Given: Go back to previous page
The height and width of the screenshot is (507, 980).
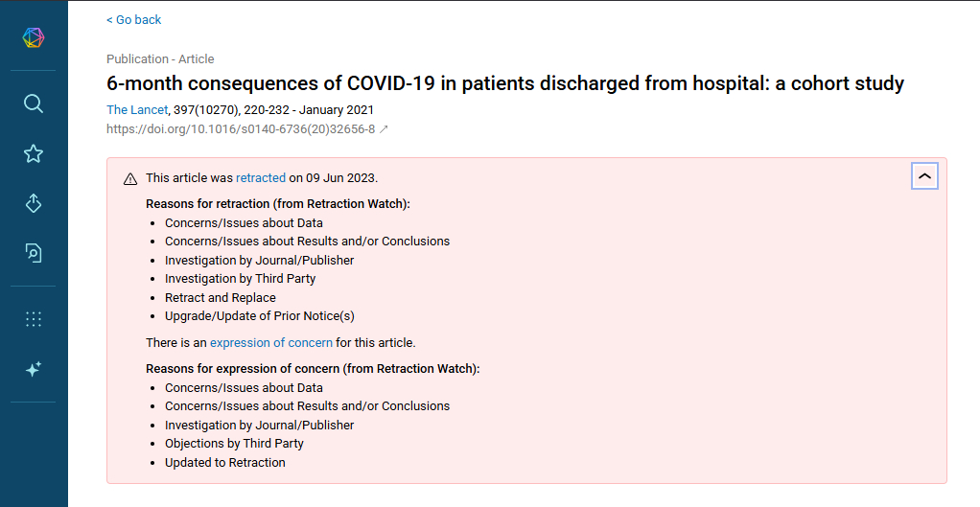Looking at the screenshot, I should (133, 20).
